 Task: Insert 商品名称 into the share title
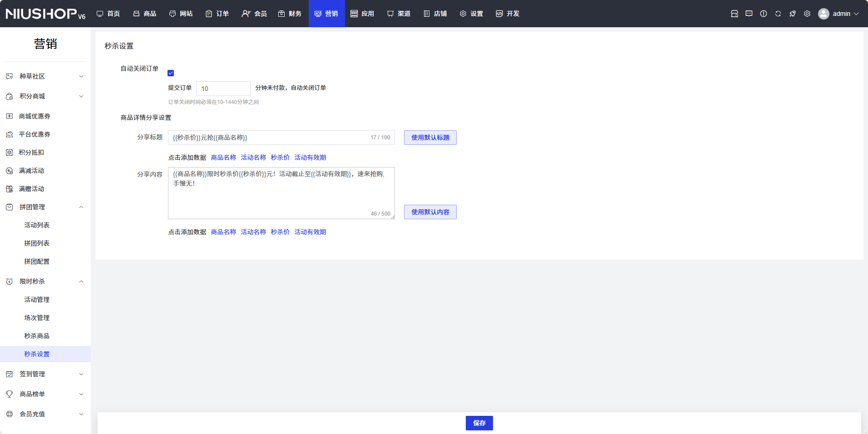pyautogui.click(x=223, y=158)
